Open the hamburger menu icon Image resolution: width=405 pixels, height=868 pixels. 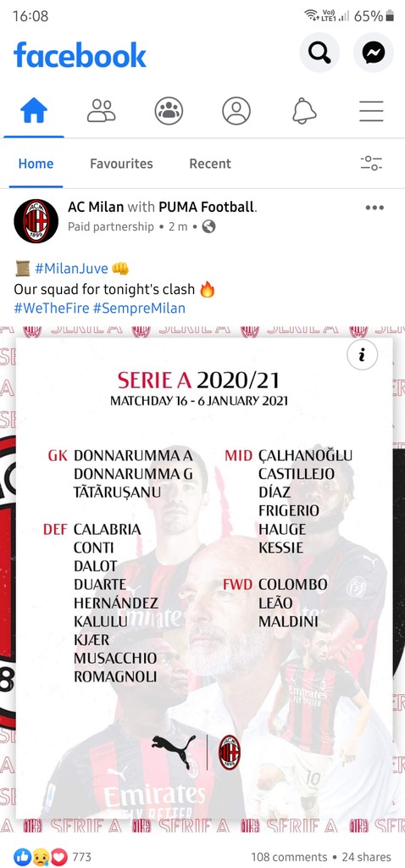[x=371, y=111]
